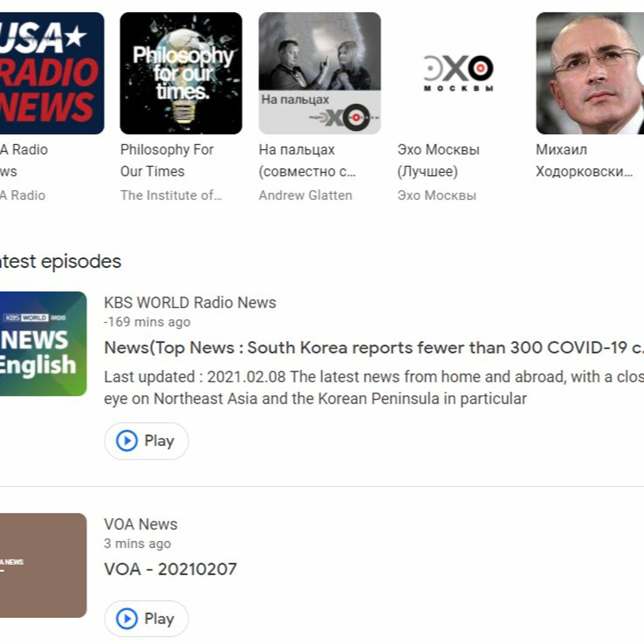This screenshot has width=644, height=644.
Task: Click Andrew Glatten publisher name
Action: (x=305, y=195)
